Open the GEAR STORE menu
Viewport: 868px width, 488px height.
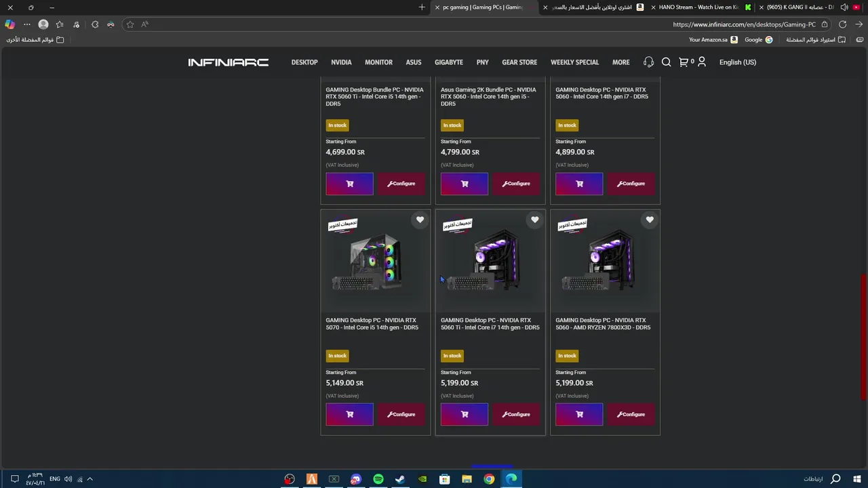pos(519,62)
